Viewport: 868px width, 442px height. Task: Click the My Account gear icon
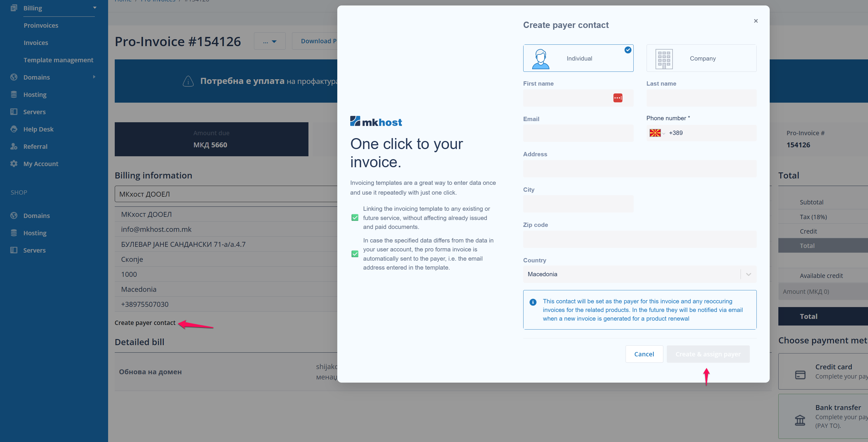click(14, 164)
